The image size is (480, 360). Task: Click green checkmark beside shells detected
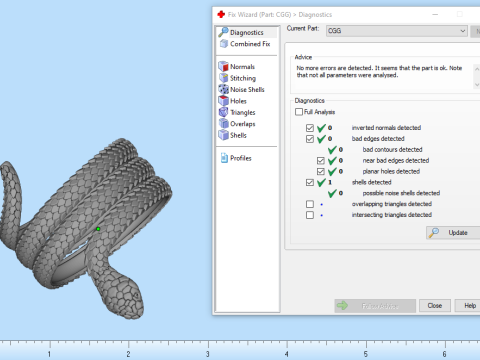pyautogui.click(x=321, y=182)
